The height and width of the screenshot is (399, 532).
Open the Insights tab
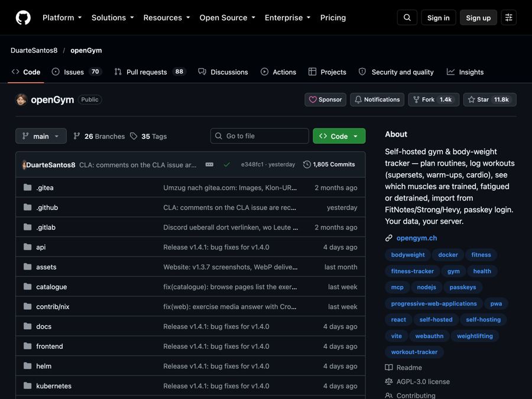465,72
